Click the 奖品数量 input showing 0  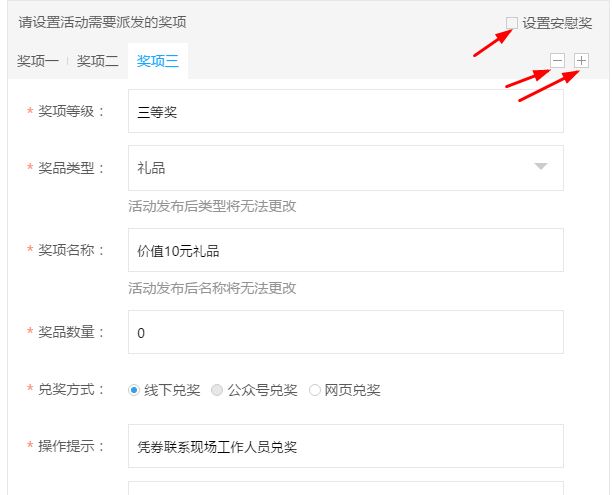coord(346,332)
